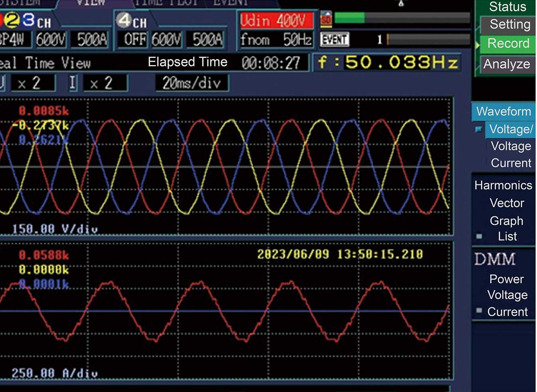Viewport: 537px width, 392px height.
Task: Open the Setting menu
Action: (x=508, y=25)
